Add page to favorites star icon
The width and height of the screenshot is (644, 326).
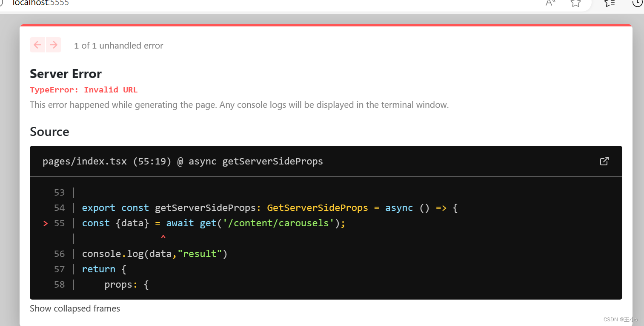pos(575,3)
